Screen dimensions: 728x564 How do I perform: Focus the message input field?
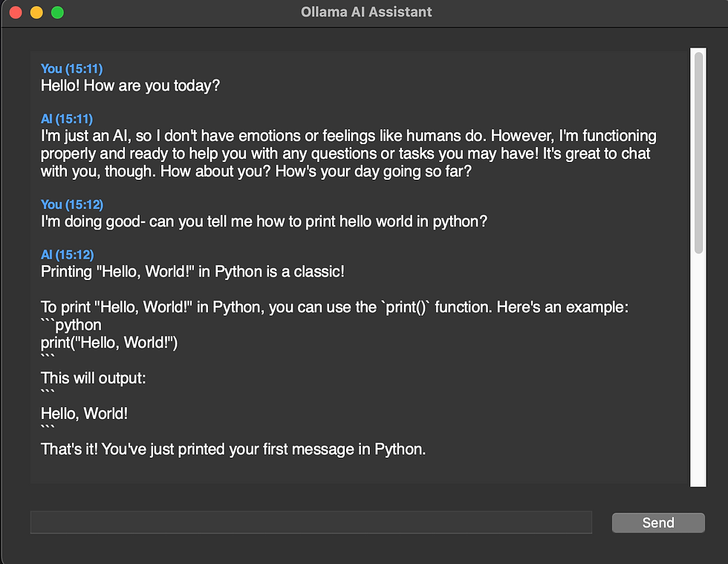click(311, 522)
